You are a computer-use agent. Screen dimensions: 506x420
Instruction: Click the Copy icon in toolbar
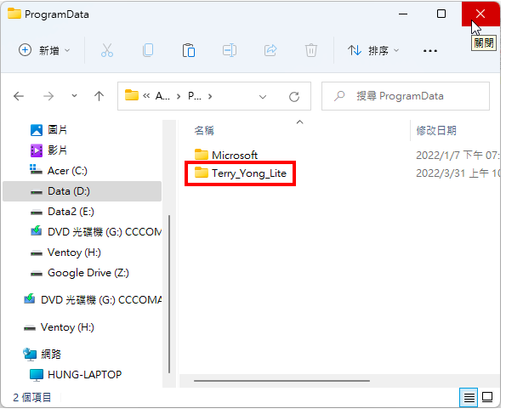click(148, 50)
